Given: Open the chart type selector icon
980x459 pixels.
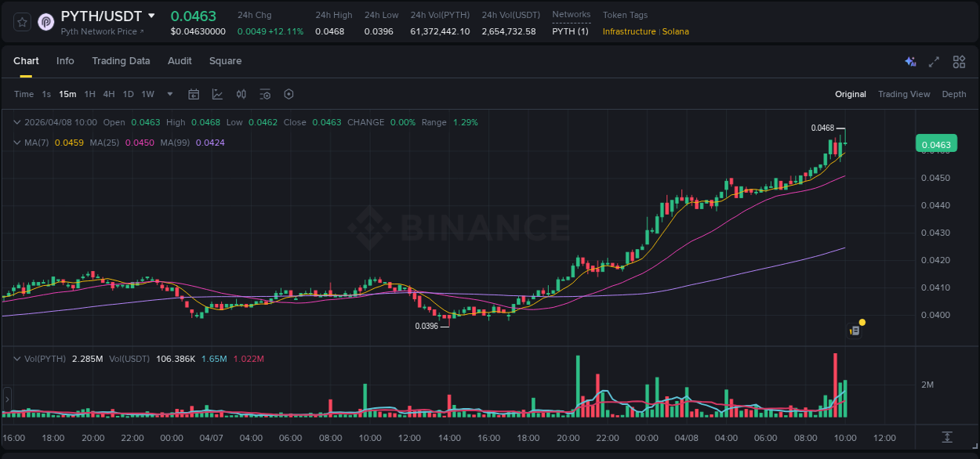Looking at the screenshot, I should [x=217, y=94].
